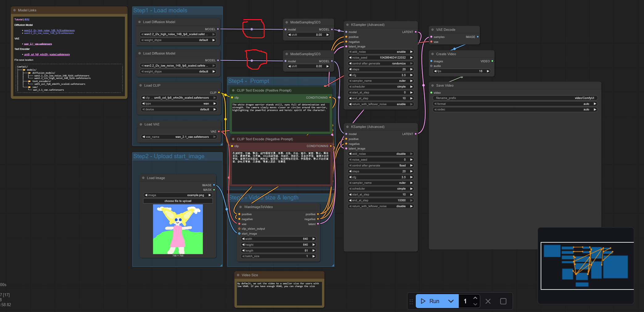Click the X cancel-run icon in the queue bar

click(488, 301)
